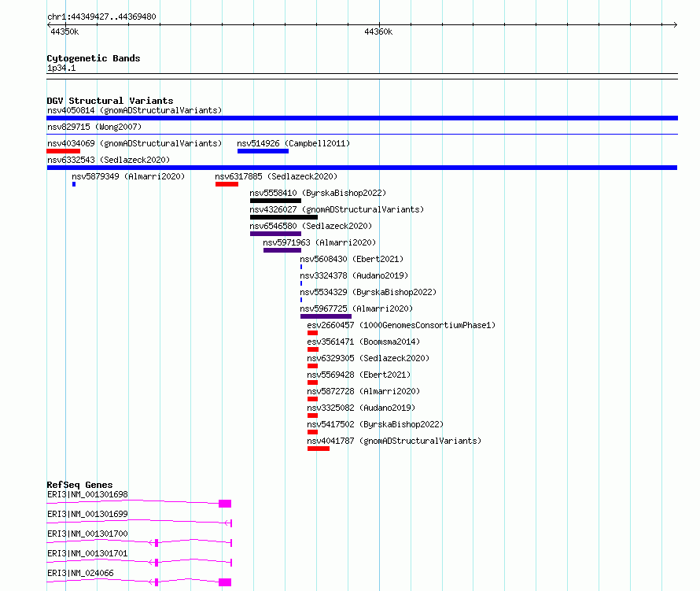Click the nsv514926 (Campbell2011) label

[293, 143]
